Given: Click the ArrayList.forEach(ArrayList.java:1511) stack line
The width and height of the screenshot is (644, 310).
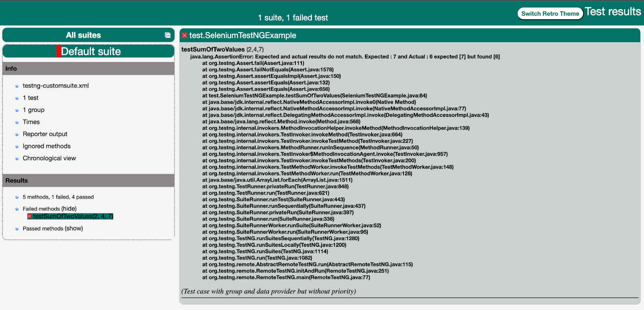Looking at the screenshot, I should (x=277, y=180).
